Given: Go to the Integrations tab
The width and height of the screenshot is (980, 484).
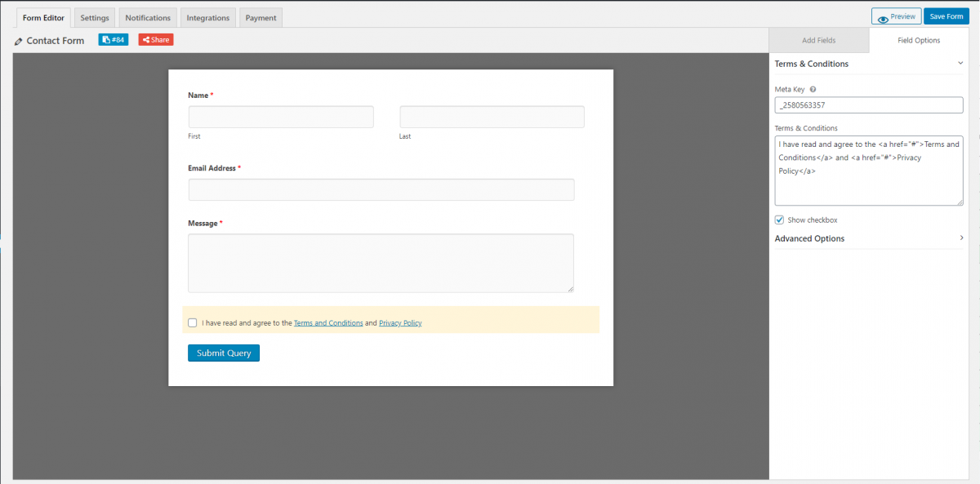Looking at the screenshot, I should click(207, 18).
